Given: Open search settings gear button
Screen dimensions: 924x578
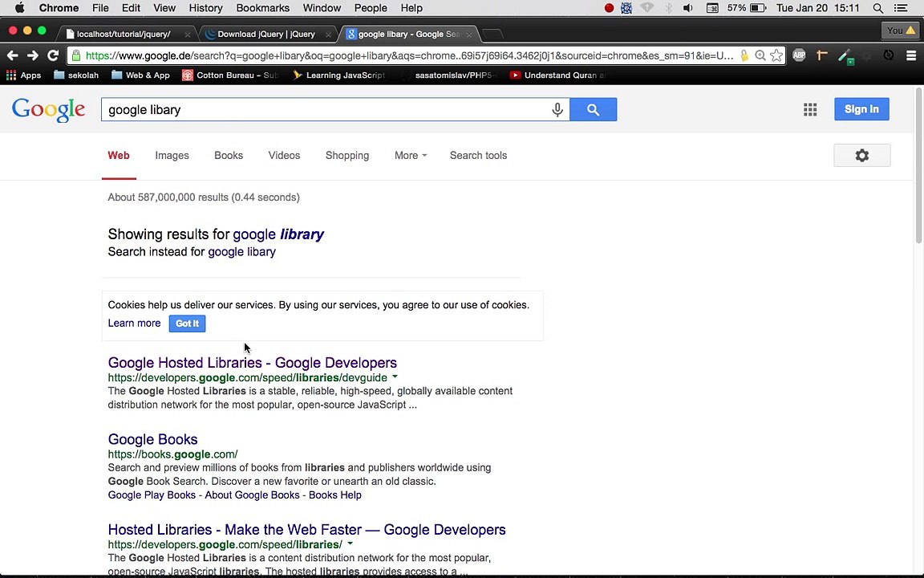Looking at the screenshot, I should point(862,156).
